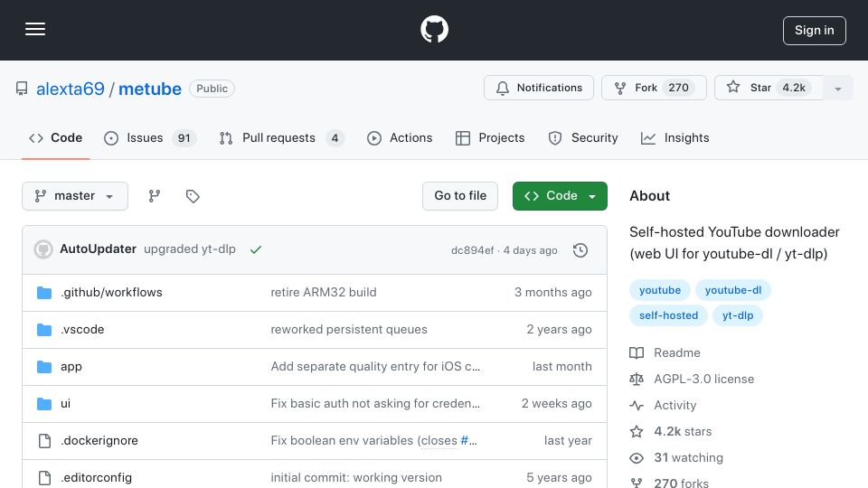
Task: Click the Sign in button
Action: 814,31
